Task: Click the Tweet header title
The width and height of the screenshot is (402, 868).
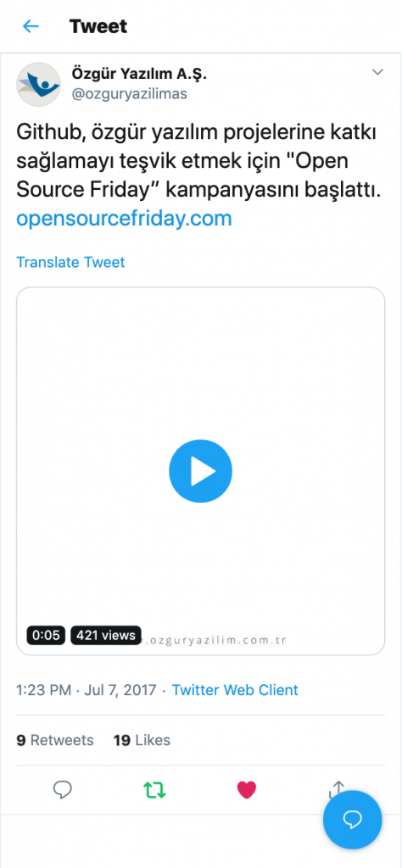Action: [x=98, y=26]
